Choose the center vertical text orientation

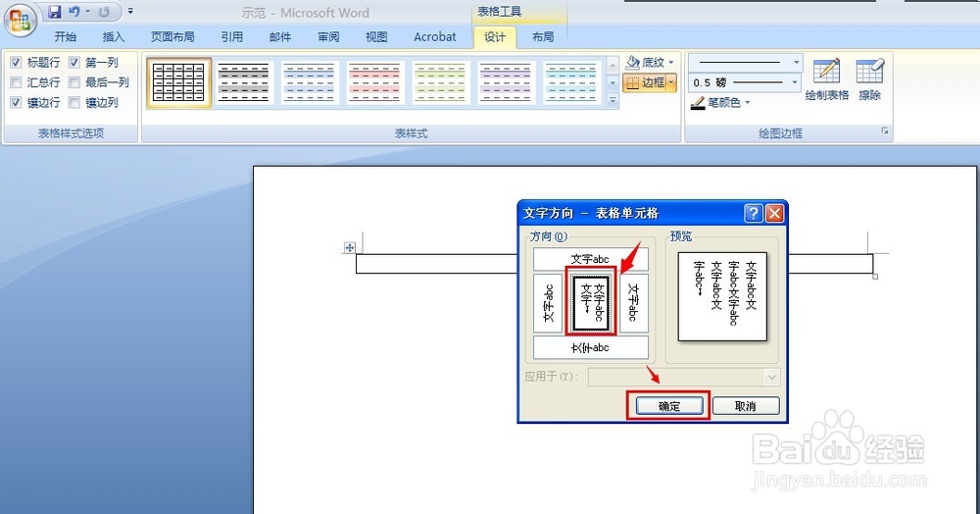click(591, 303)
